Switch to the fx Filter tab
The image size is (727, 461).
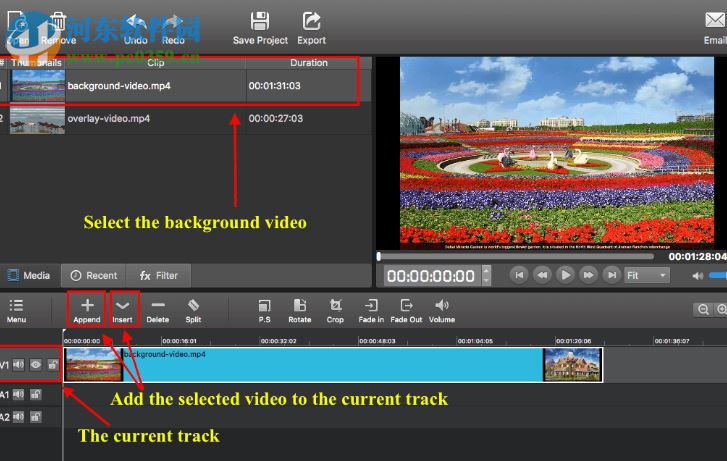(159, 275)
